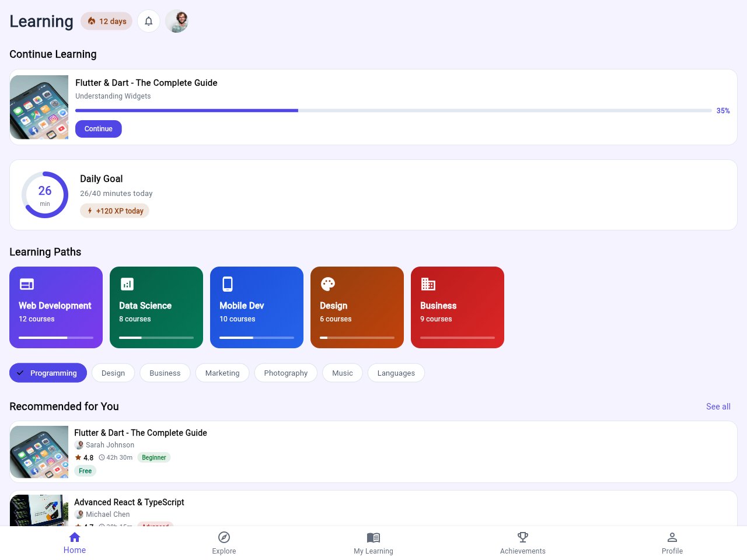The image size is (747, 560).
Task: Click the Mobile Dev phone icon
Action: [228, 284]
